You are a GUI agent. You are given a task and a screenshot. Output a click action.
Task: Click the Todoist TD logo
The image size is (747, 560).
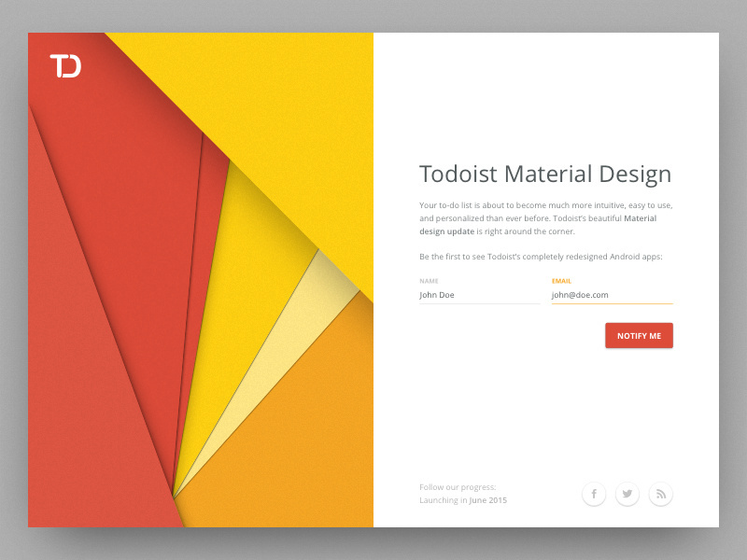pyautogui.click(x=65, y=65)
